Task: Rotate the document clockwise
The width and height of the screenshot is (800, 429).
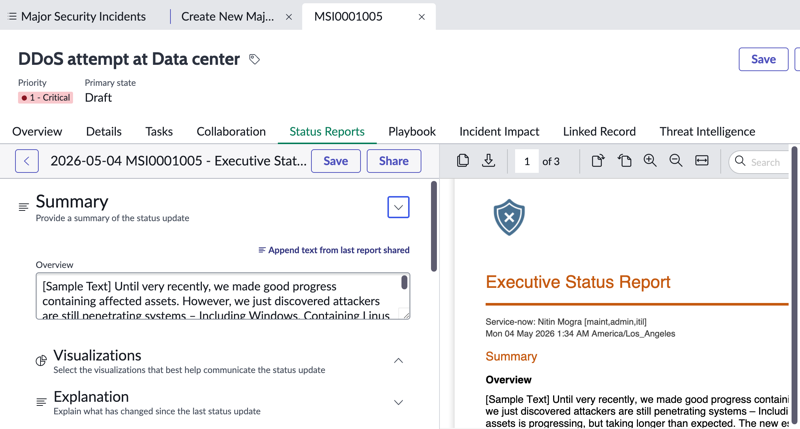Action: tap(597, 161)
